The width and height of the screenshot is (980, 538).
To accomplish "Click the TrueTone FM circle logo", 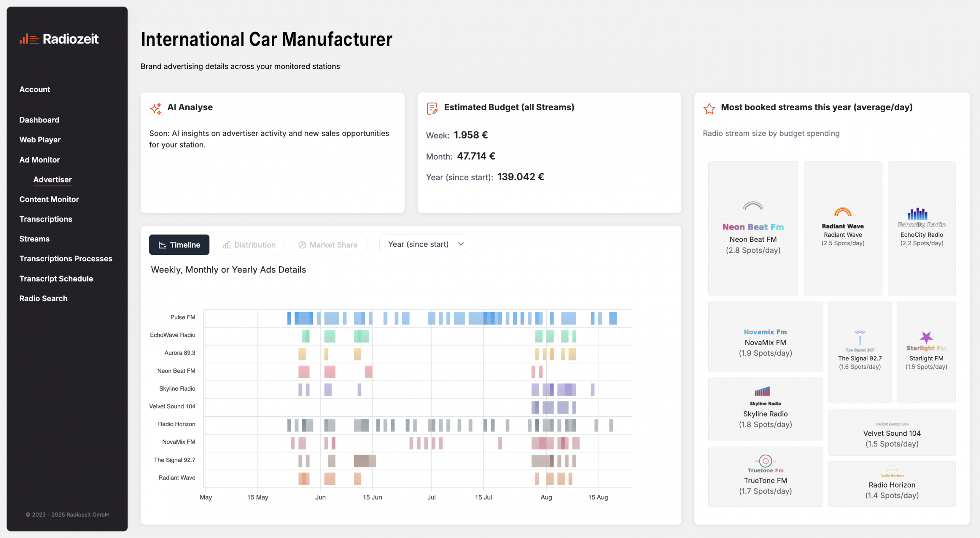I will tap(765, 461).
